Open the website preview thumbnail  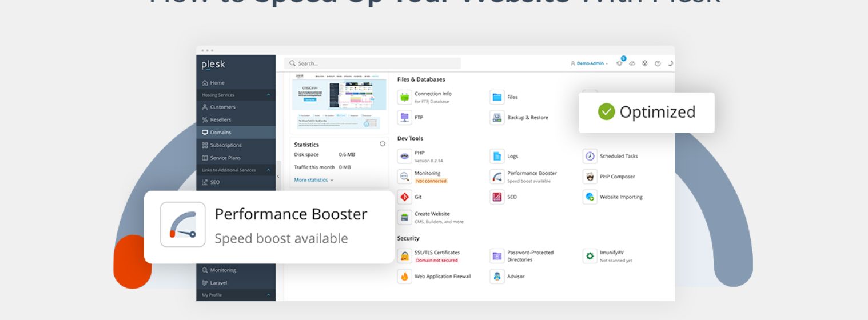click(x=339, y=103)
